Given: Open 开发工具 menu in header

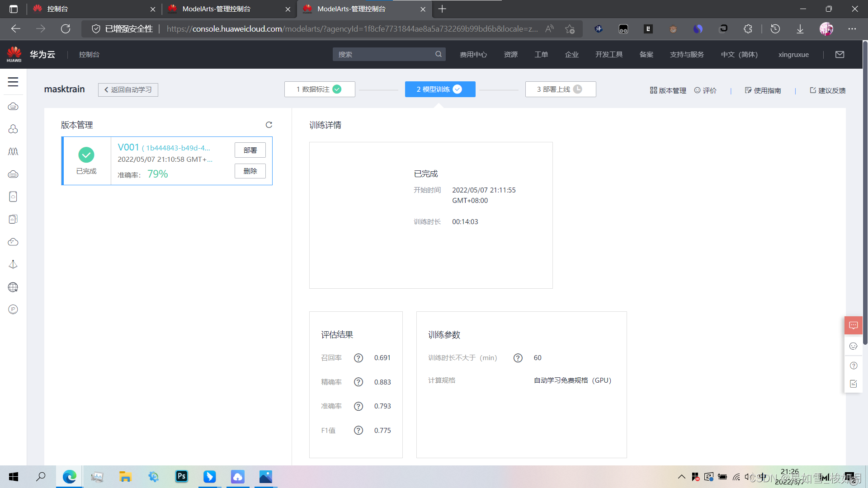Looking at the screenshot, I should [x=609, y=54].
